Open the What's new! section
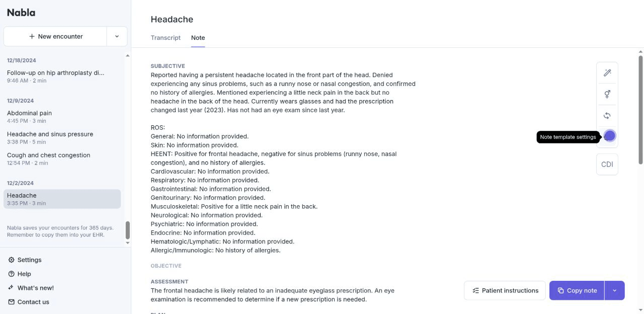644x314 pixels. point(35,288)
